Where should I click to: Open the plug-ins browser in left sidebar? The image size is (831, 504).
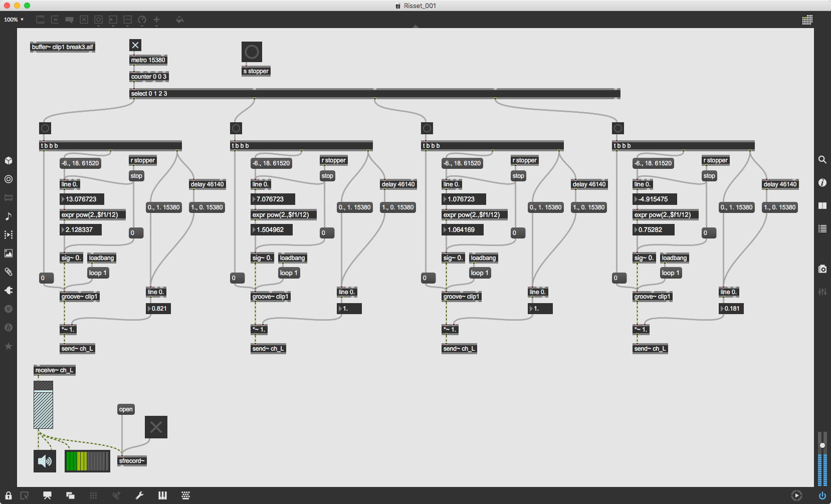tap(9, 291)
